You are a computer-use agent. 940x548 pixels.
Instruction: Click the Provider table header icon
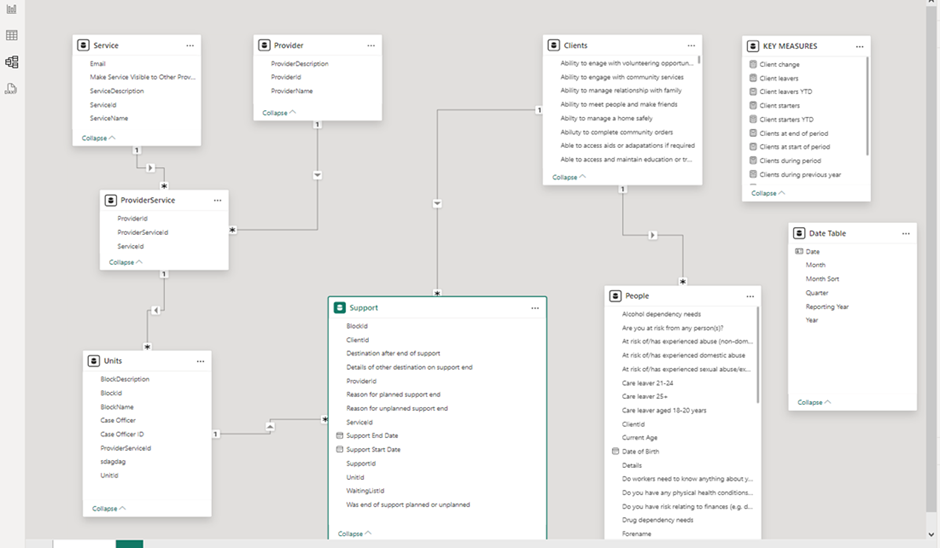point(264,46)
